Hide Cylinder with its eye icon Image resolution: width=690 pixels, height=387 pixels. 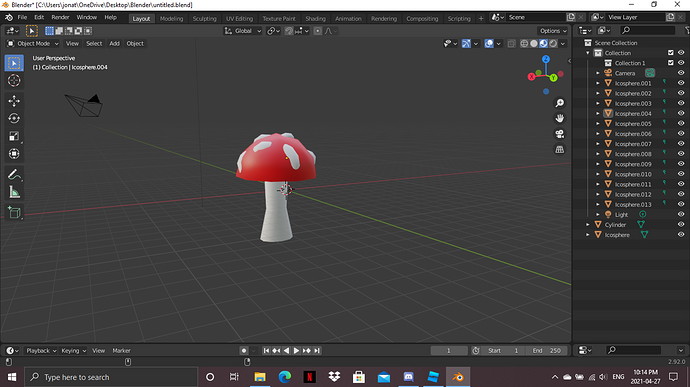point(681,225)
